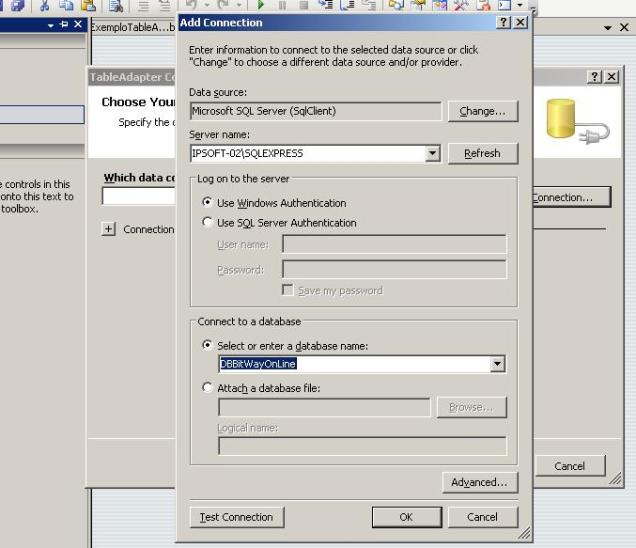Click the User name input field
This screenshot has width=636, height=548.
394,244
